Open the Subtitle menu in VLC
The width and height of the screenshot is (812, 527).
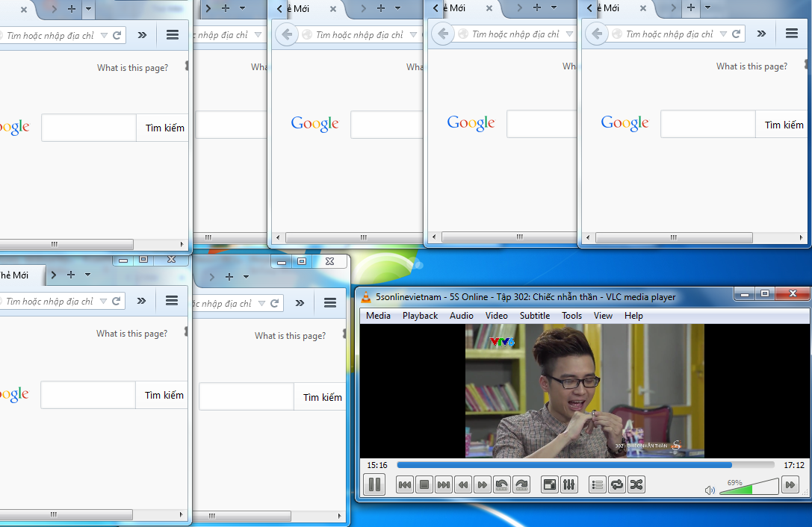pos(535,316)
